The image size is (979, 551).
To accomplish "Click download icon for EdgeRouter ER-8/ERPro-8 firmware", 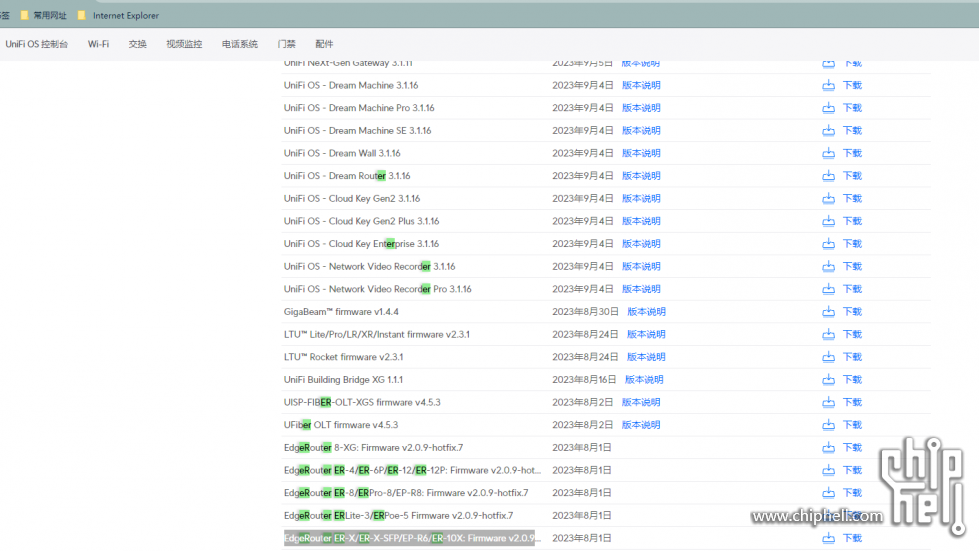I will click(828, 493).
